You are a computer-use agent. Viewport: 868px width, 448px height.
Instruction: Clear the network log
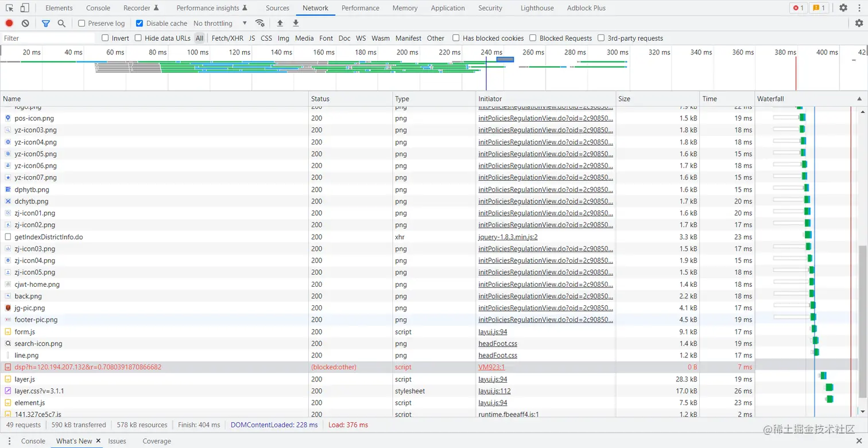[25, 24]
